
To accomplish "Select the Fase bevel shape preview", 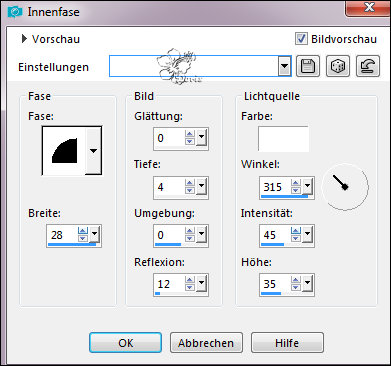I will pos(64,151).
